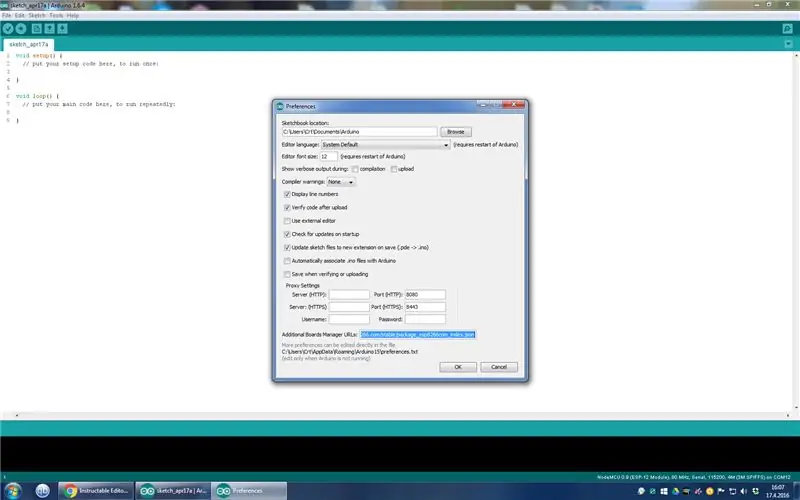Select the sketch_apr17a tab
The height and width of the screenshot is (500, 800).
pyautogui.click(x=31, y=44)
